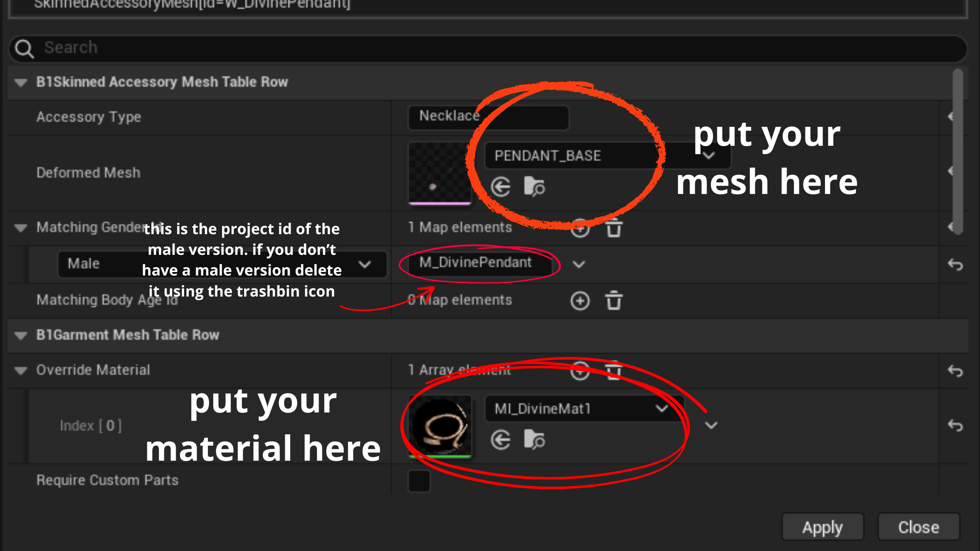The width and height of the screenshot is (980, 551).
Task: Reset Male gender entry to default
Action: pos(955,264)
